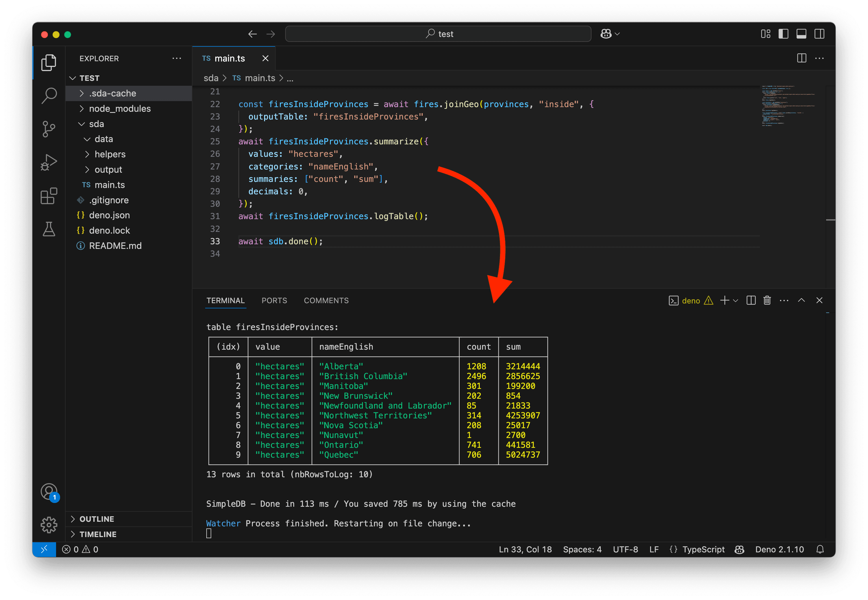868x600 pixels.
Task: Switch to the PORTS tab
Action: [x=274, y=300]
